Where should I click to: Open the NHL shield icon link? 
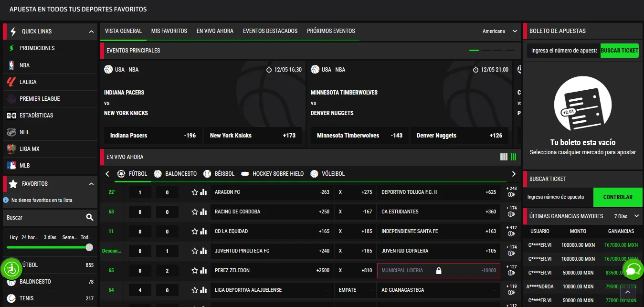coord(11,132)
